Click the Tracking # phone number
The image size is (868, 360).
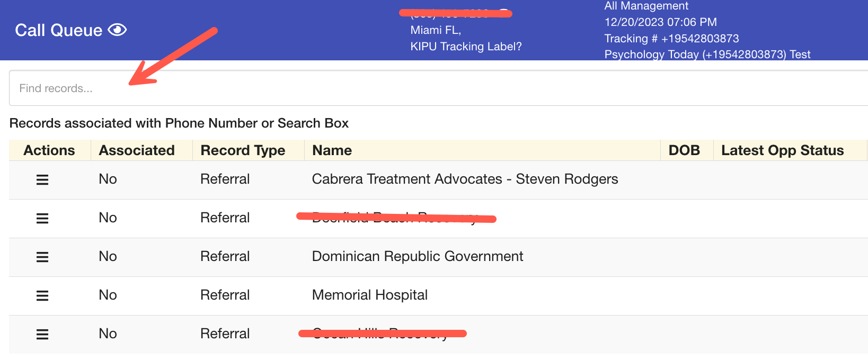pos(699,39)
